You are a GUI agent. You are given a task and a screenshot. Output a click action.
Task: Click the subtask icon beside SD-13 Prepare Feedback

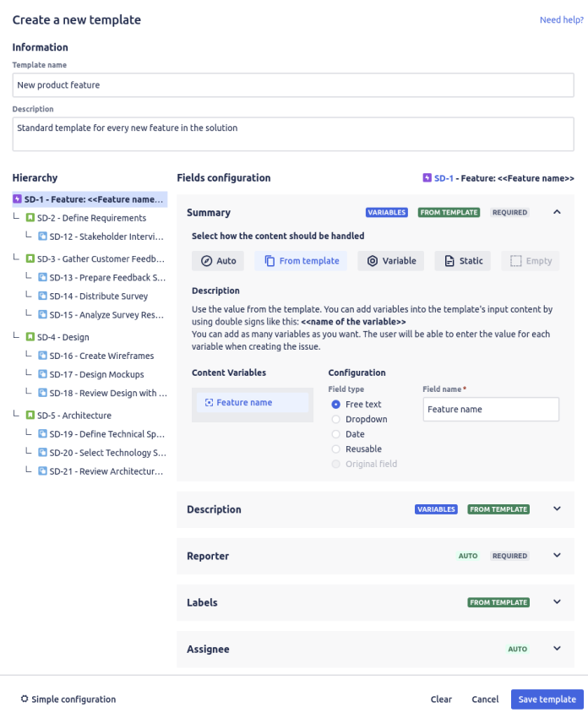click(x=42, y=278)
